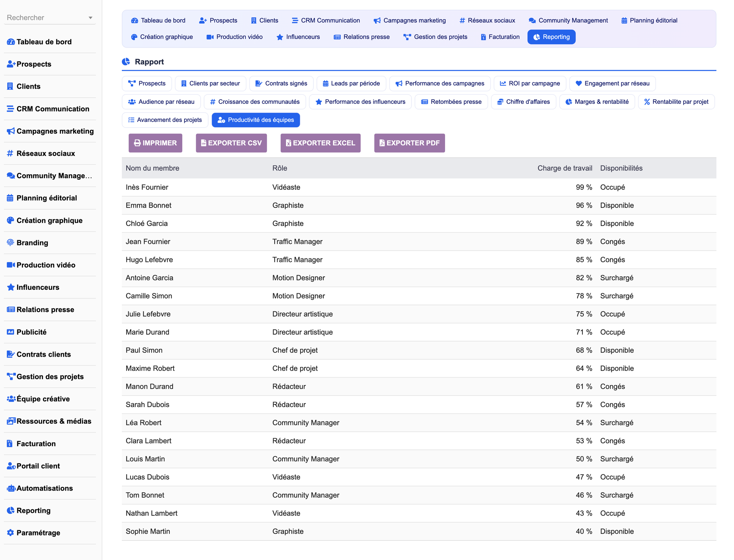Click the Planning éditorial calendar icon in sidebar

pyautogui.click(x=10, y=198)
